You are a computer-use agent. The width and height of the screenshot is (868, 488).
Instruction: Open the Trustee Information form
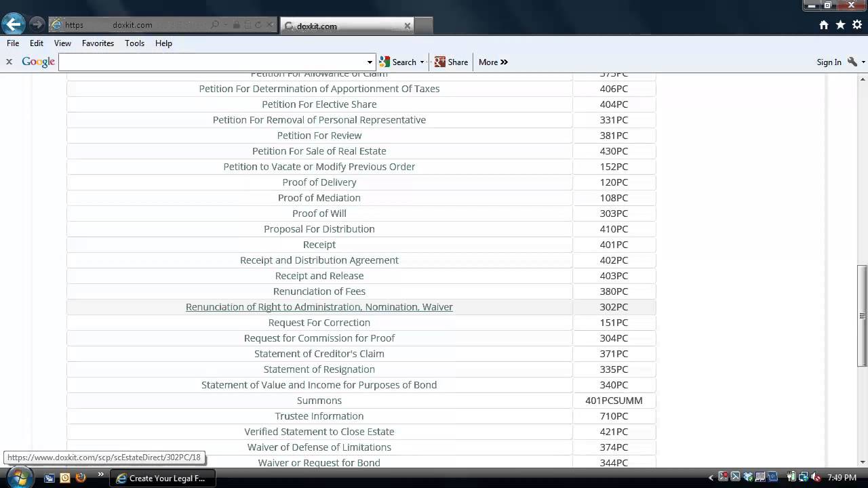pos(319,416)
